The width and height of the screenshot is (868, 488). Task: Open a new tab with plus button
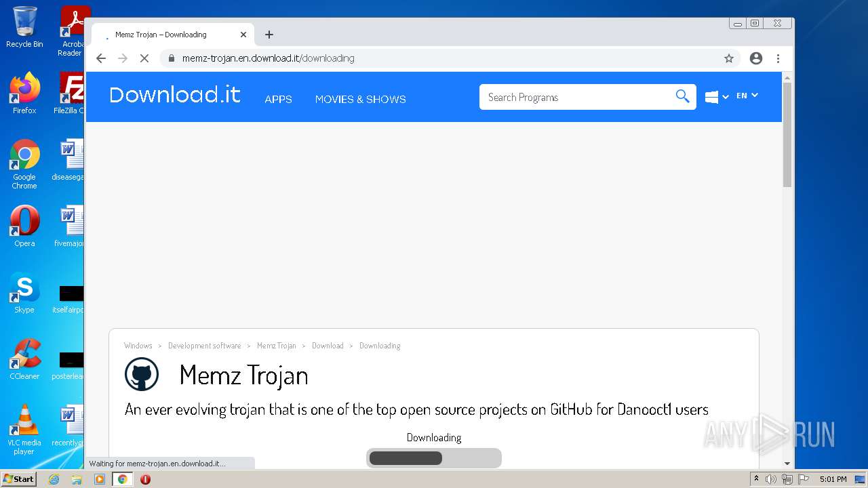(x=269, y=35)
